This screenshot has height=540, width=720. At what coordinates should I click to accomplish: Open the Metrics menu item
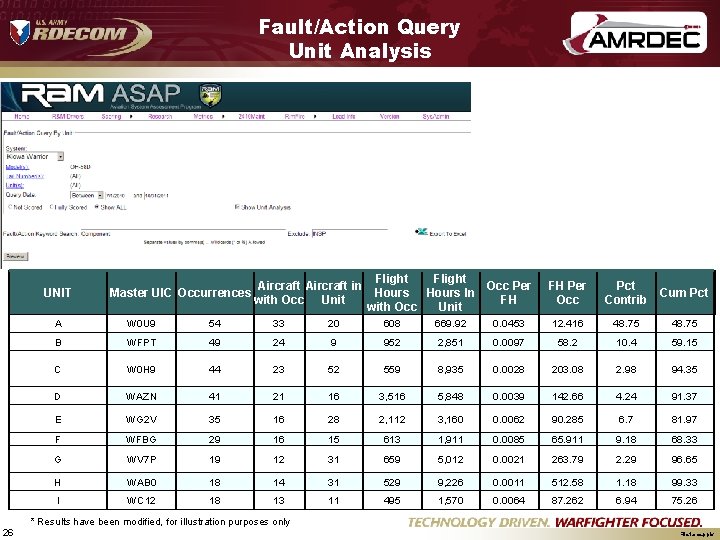(203, 117)
